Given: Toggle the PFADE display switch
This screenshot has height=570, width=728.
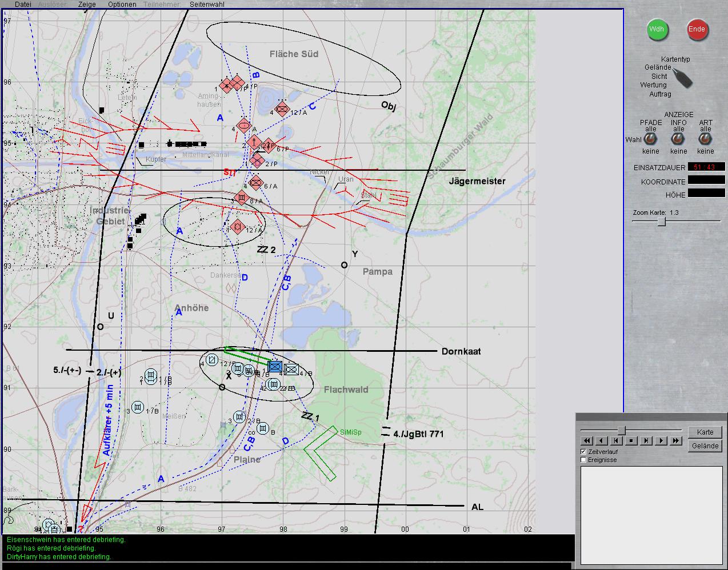Looking at the screenshot, I should [x=650, y=139].
